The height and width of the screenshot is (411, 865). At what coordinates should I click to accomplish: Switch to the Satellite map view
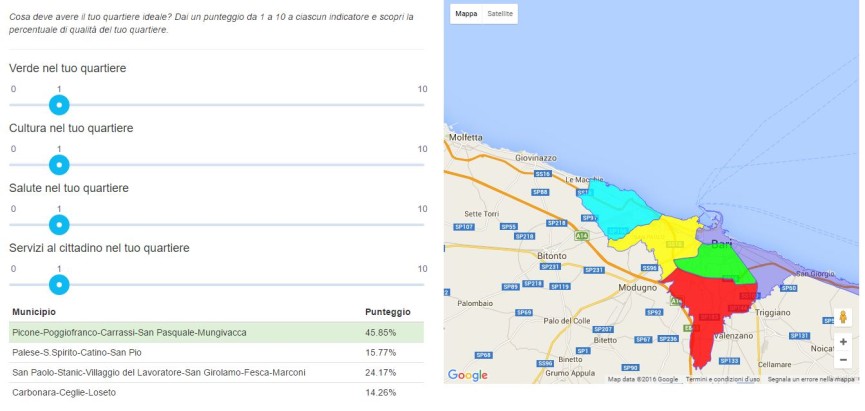pyautogui.click(x=500, y=15)
